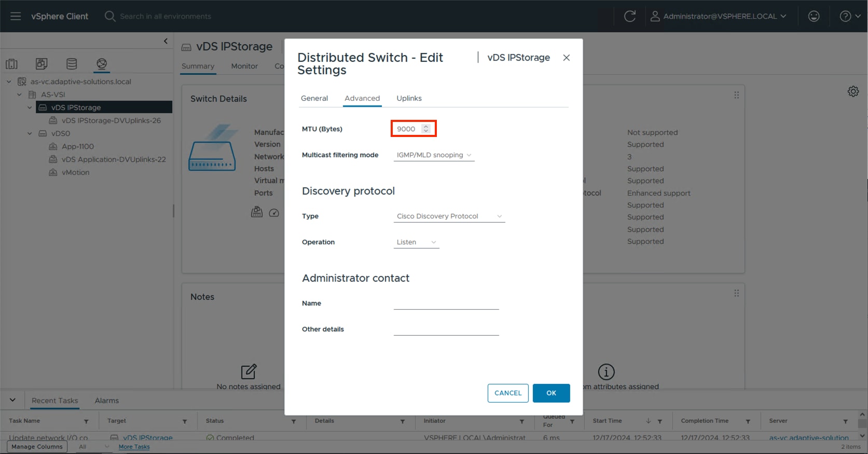Collapse the vDS0 tree node

click(30, 133)
